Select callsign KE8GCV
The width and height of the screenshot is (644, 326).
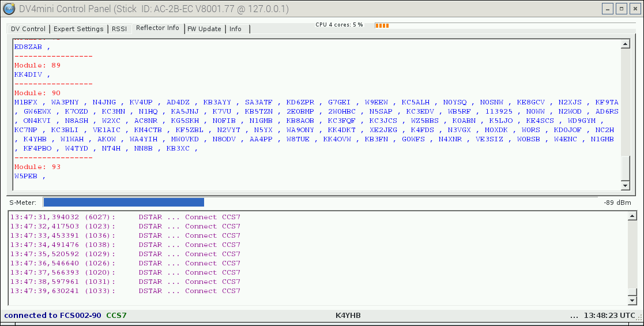[531, 102]
